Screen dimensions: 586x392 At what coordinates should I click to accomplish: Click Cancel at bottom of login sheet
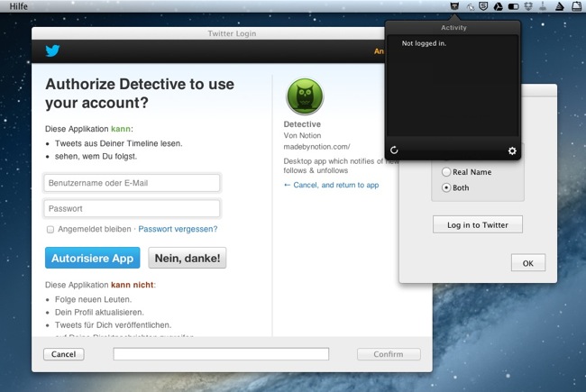coord(63,354)
